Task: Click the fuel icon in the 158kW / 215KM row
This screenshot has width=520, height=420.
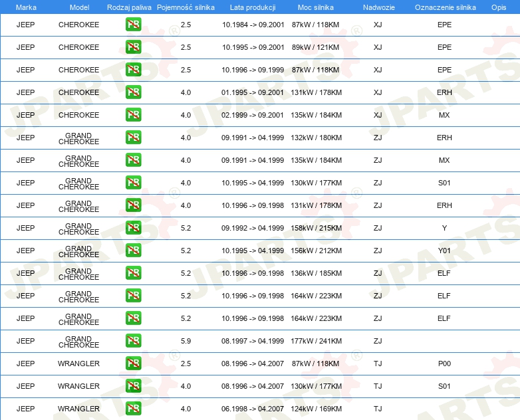Action: click(133, 228)
